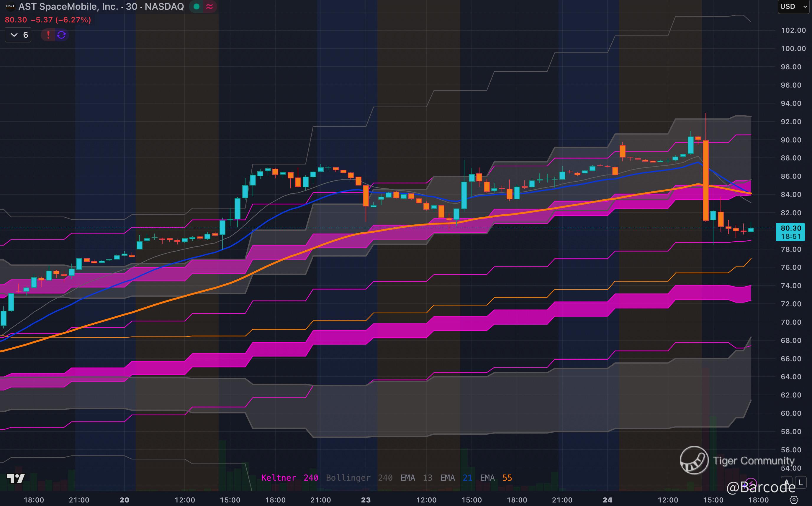
Task: Click the Keltner 240 indicator label
Action: pyautogui.click(x=289, y=478)
